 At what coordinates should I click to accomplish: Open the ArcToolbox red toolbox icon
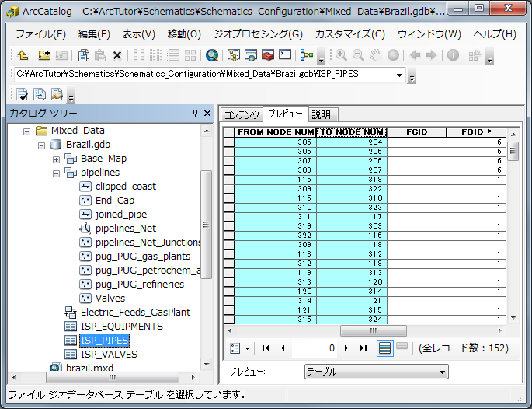point(268,55)
